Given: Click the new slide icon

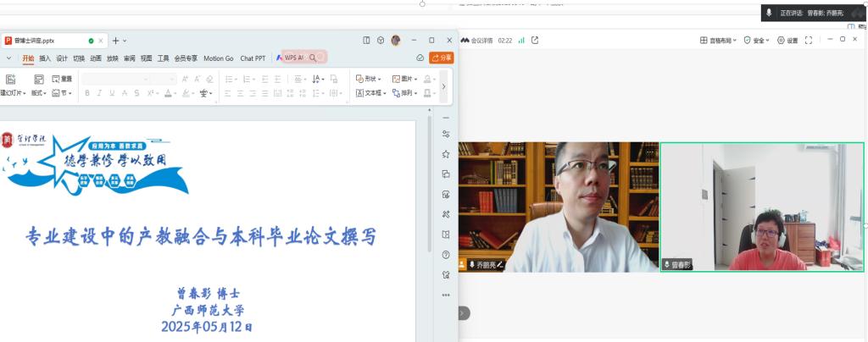Looking at the screenshot, I should point(11,79).
